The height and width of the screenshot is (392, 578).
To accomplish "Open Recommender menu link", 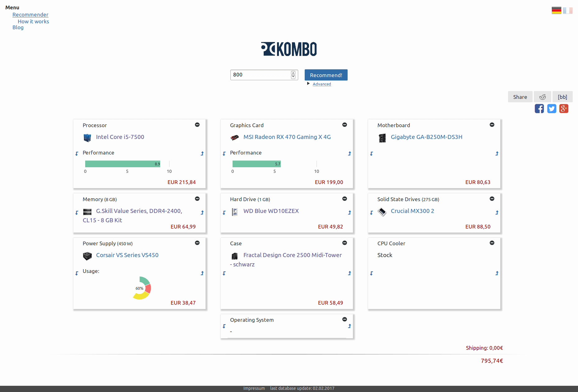I will (30, 15).
